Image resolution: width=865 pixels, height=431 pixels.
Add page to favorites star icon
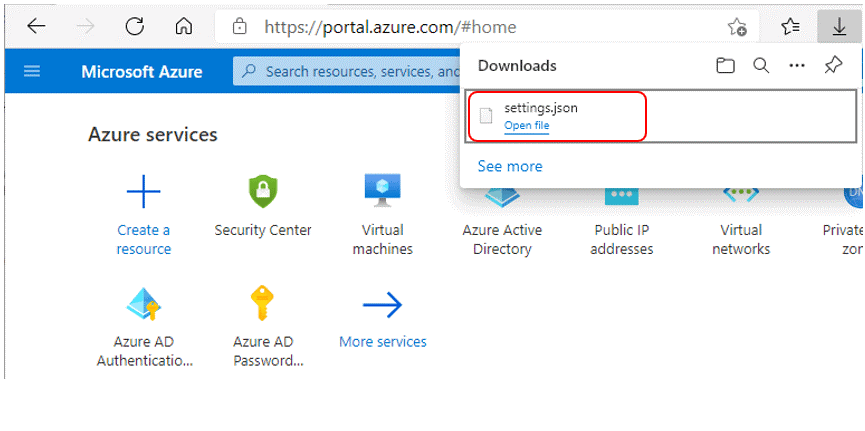point(737,26)
